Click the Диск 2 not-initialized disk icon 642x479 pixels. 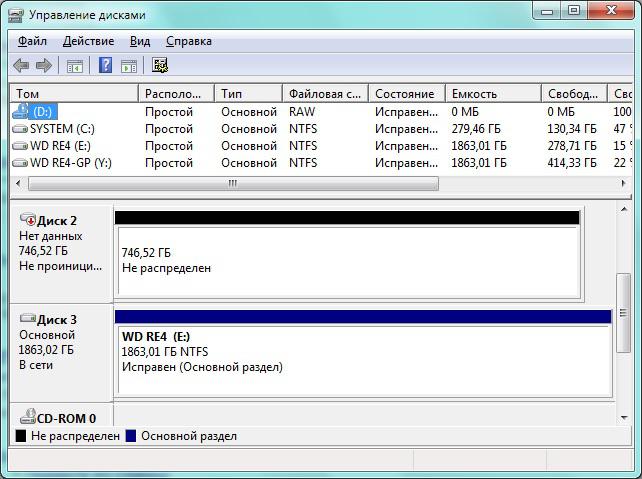pyautogui.click(x=27, y=220)
